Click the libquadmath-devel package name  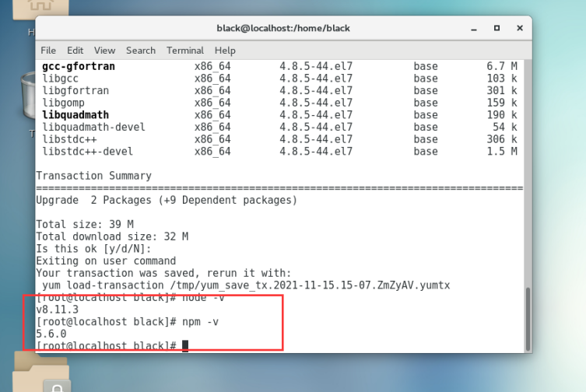93,127
